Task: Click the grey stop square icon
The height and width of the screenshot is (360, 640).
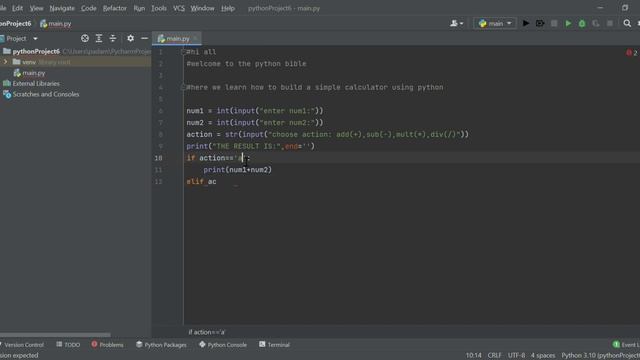Action: click(x=554, y=23)
